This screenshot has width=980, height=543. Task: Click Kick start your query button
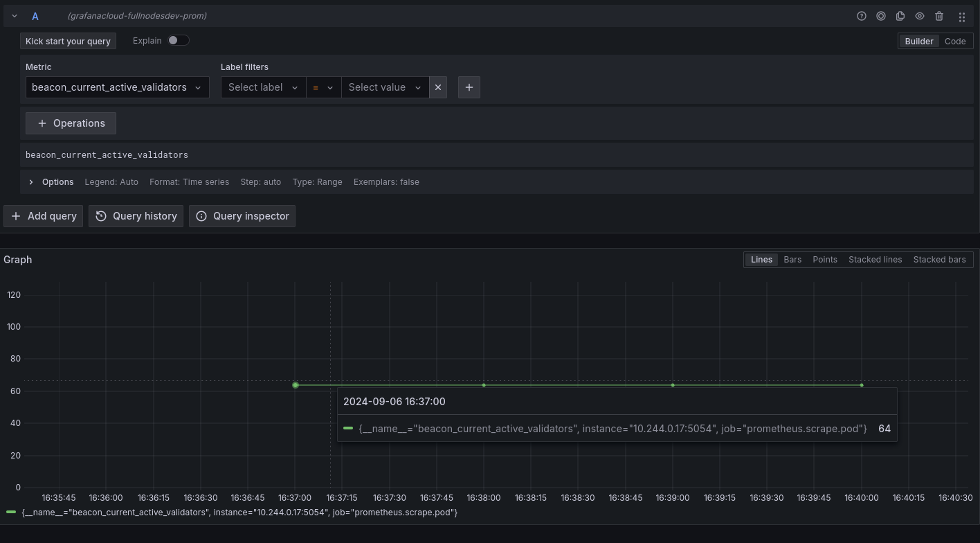(x=68, y=41)
